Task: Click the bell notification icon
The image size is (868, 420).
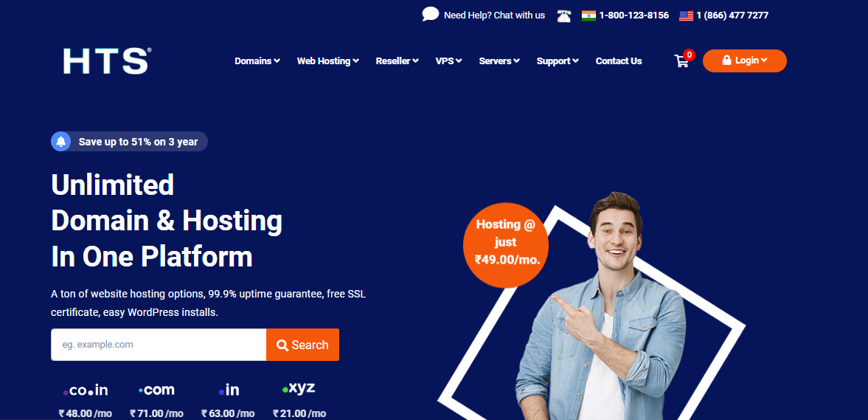Action: click(61, 141)
